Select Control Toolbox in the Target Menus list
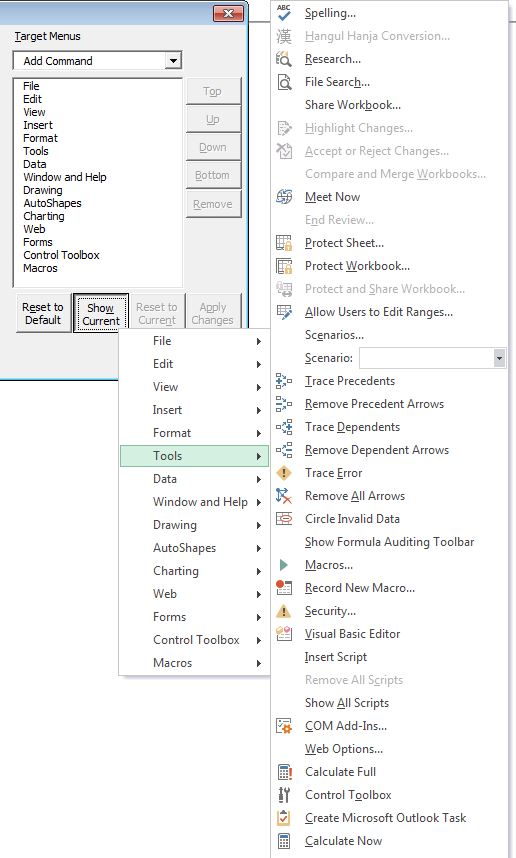516x858 pixels. click(61, 255)
